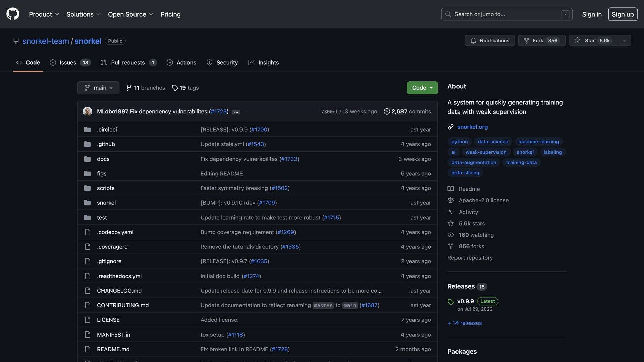Click the tags icon next to 19 tags

click(175, 88)
